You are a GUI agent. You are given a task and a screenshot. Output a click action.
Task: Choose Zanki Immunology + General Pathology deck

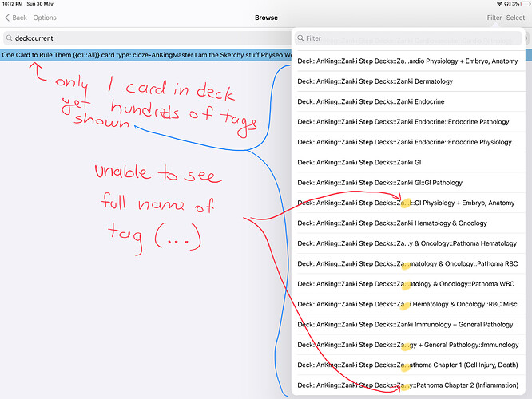tap(408, 325)
